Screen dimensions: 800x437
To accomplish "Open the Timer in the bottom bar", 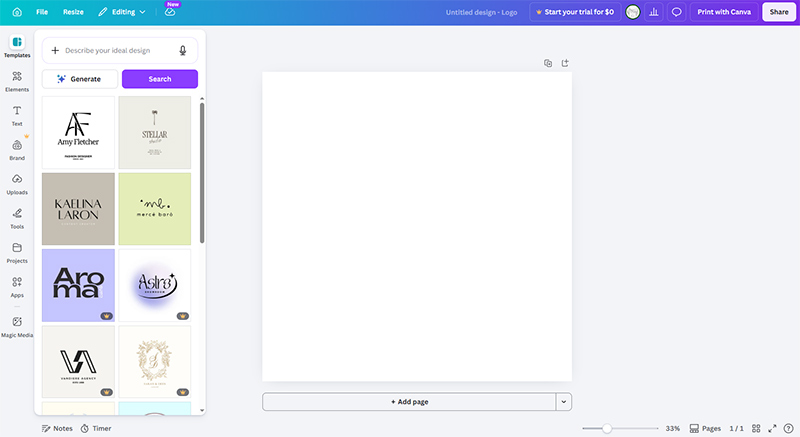I will click(x=96, y=428).
